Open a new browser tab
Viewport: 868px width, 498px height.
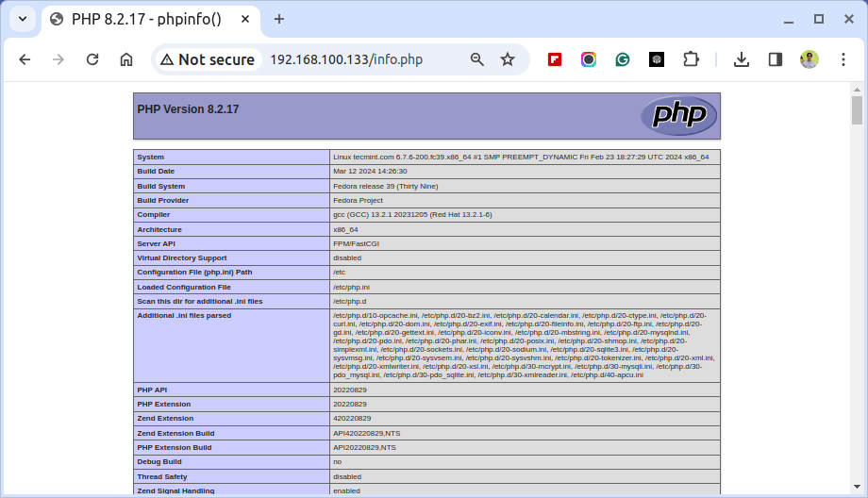279,20
